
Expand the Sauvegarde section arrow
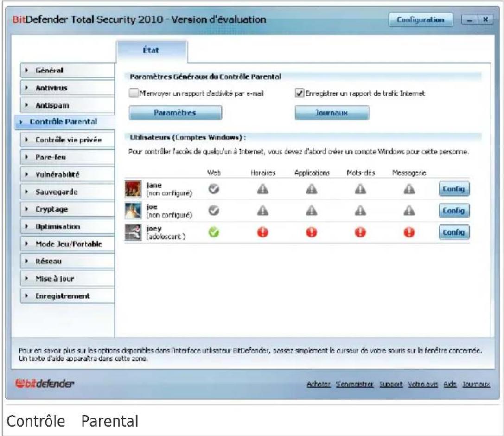[27, 192]
